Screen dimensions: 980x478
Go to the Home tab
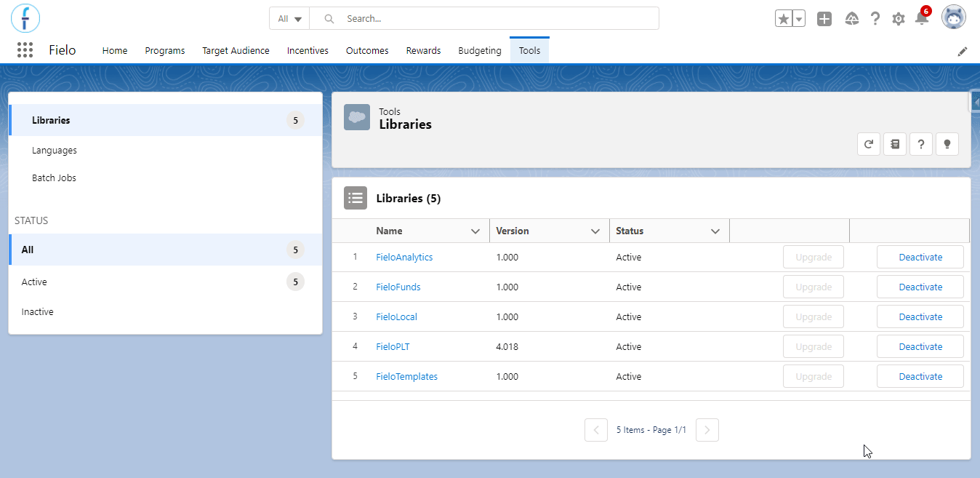pos(115,51)
